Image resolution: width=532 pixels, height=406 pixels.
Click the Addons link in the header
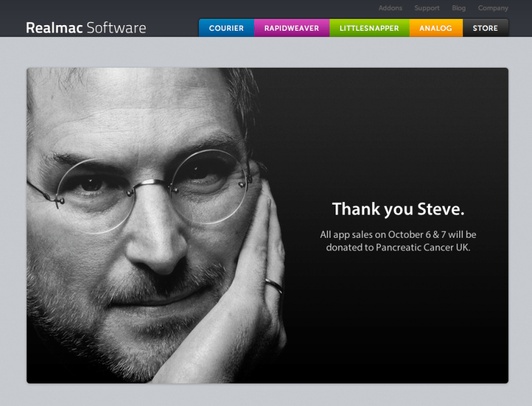click(x=390, y=8)
